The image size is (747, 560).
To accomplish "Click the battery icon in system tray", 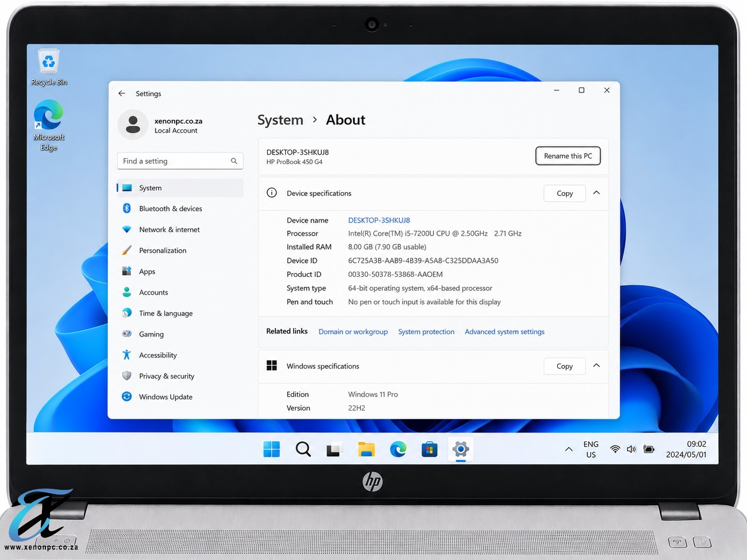I will pyautogui.click(x=649, y=449).
